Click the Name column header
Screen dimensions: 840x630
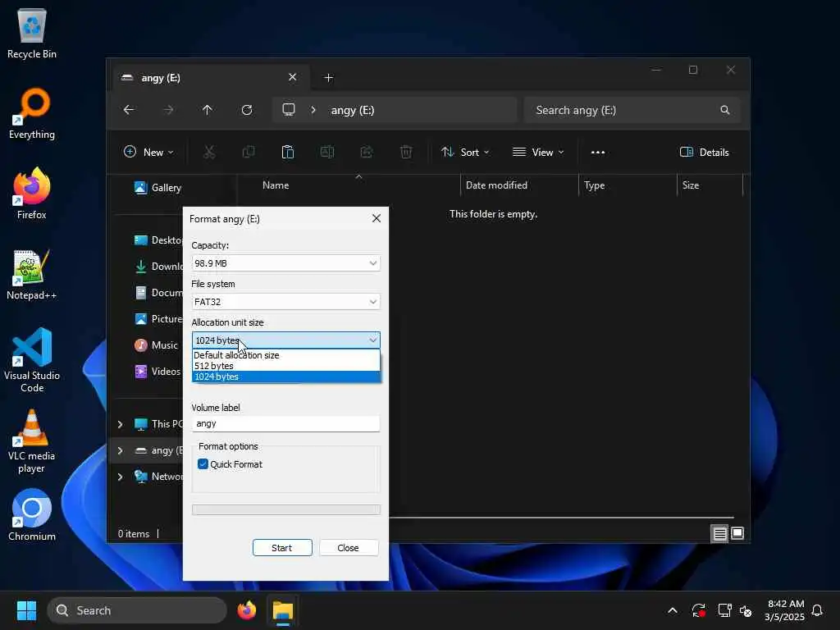click(276, 185)
